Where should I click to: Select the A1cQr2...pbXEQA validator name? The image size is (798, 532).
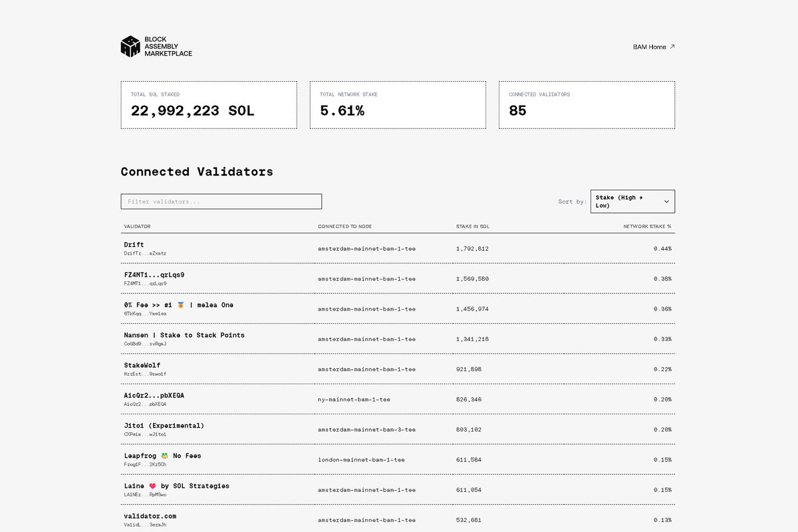[154, 396]
